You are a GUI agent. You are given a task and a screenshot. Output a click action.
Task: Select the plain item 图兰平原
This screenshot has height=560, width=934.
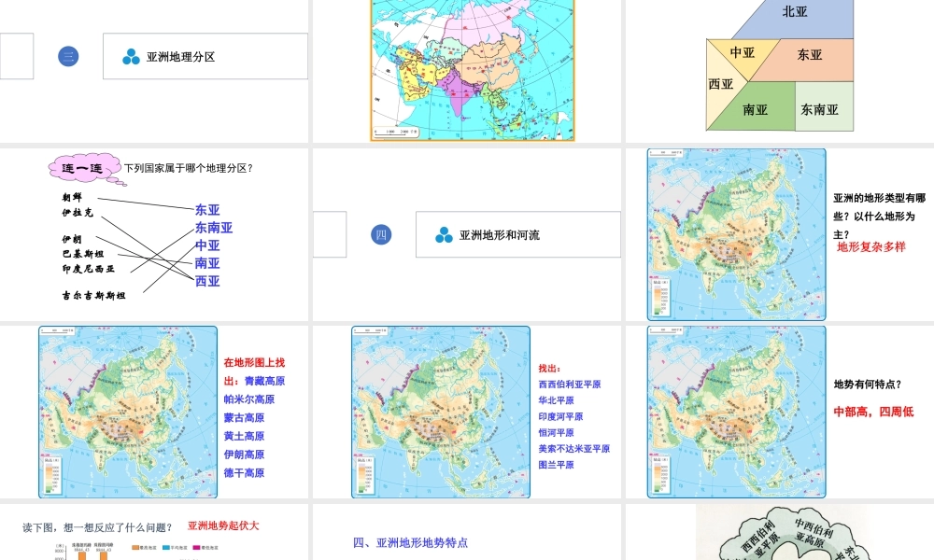click(557, 465)
